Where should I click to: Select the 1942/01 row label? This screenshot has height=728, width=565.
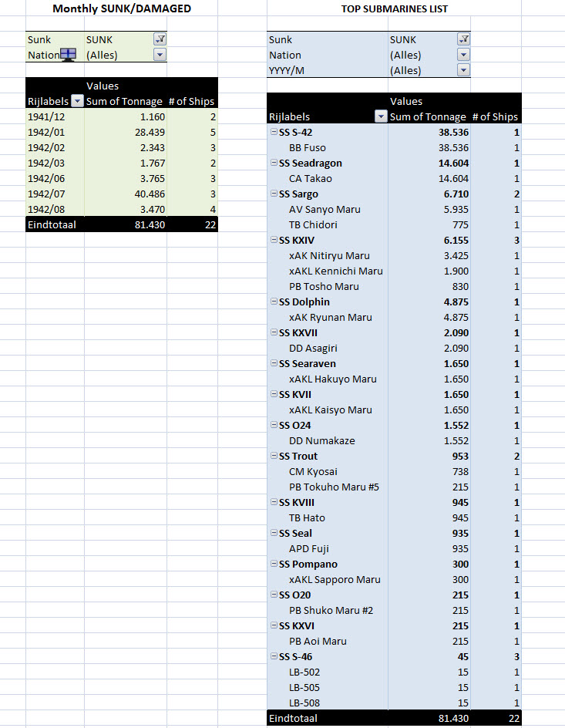coord(55,132)
